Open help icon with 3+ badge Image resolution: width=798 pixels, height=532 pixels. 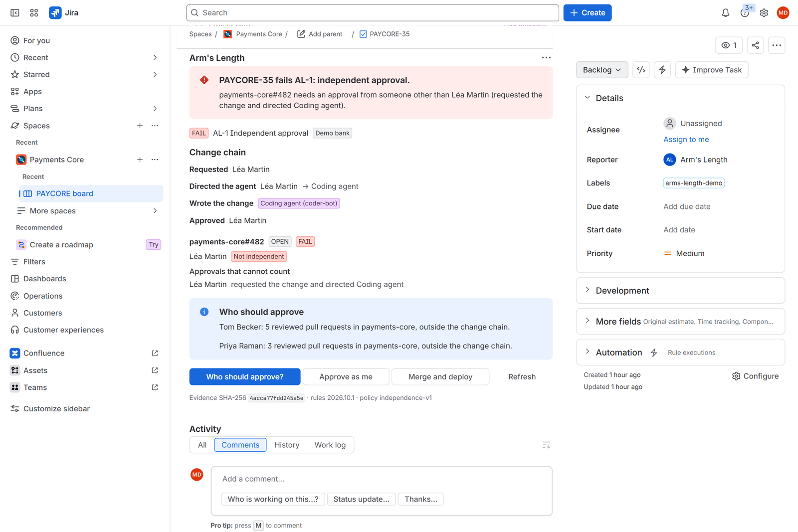click(x=745, y=12)
